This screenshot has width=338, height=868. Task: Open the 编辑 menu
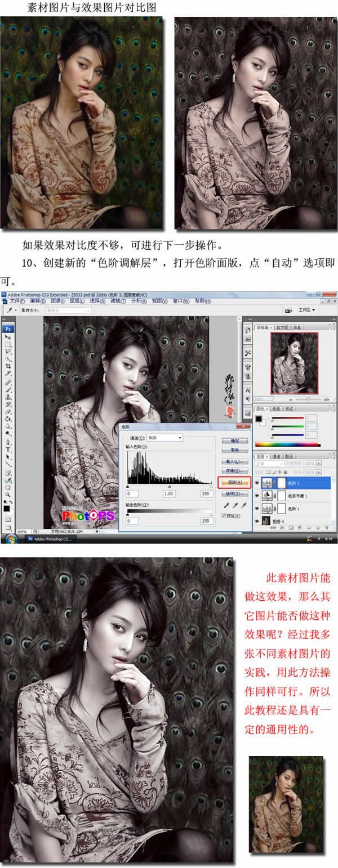38,301
